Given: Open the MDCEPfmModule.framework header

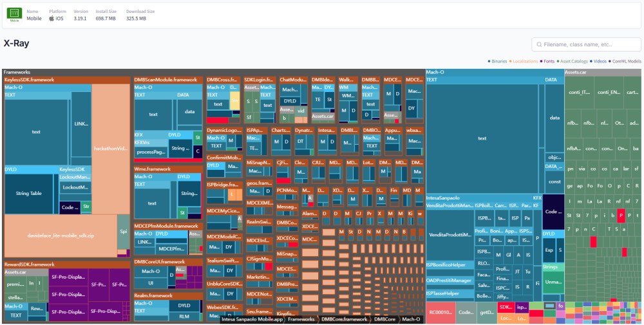Looking at the screenshot, I should pos(168,226).
